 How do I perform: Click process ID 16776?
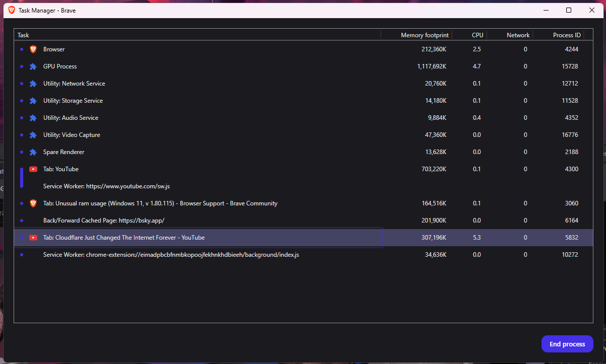point(570,135)
